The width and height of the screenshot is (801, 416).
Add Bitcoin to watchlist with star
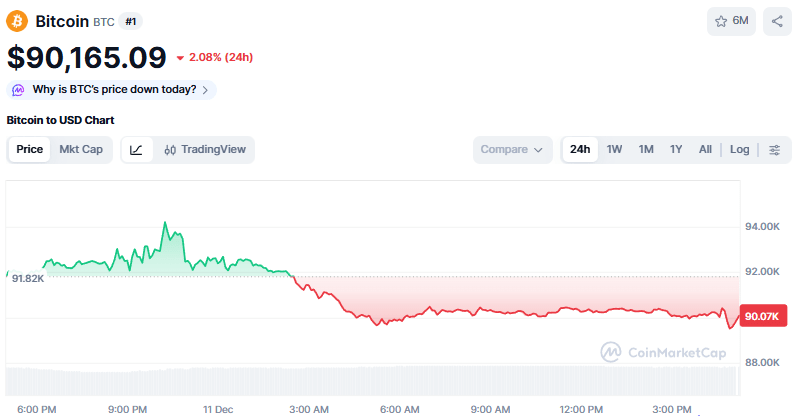tap(731, 21)
